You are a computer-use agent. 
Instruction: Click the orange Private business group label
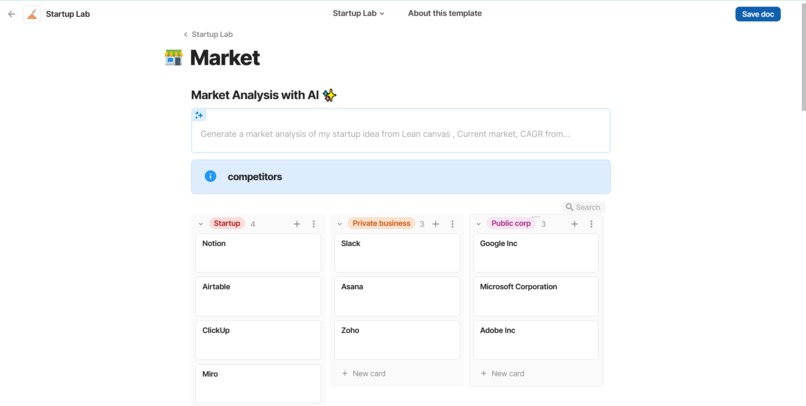(x=381, y=224)
